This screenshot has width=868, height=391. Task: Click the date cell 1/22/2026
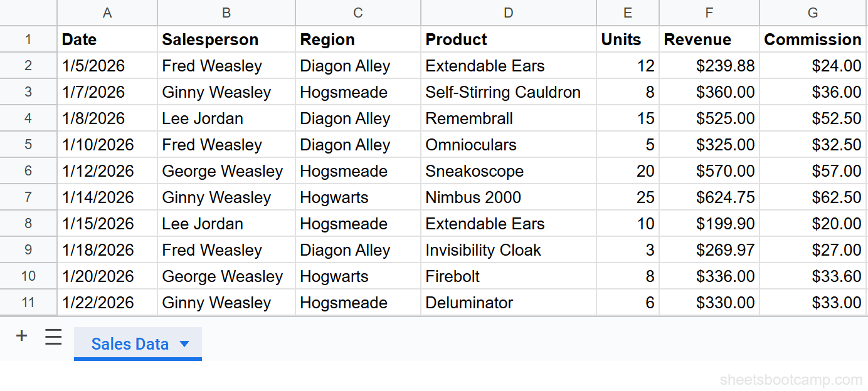point(107,302)
